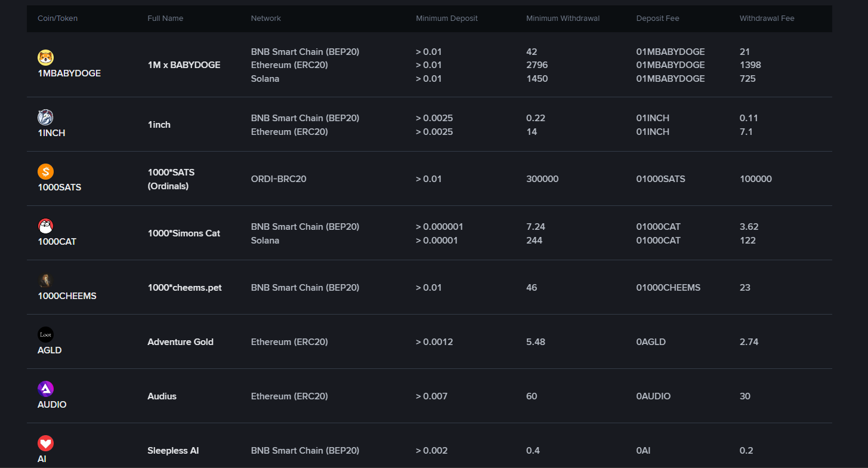Click the minimum withdrawal value 244
This screenshot has height=468, width=868.
535,241
